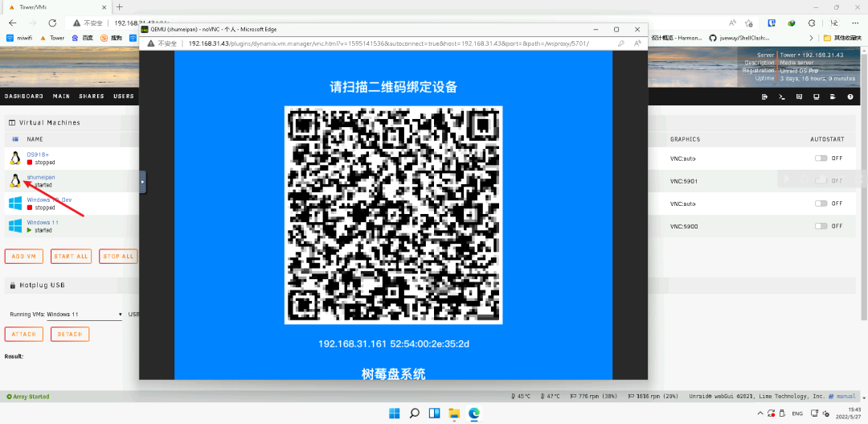Open the IDM globe extension icon
The image size is (868, 424).
pos(792,23)
